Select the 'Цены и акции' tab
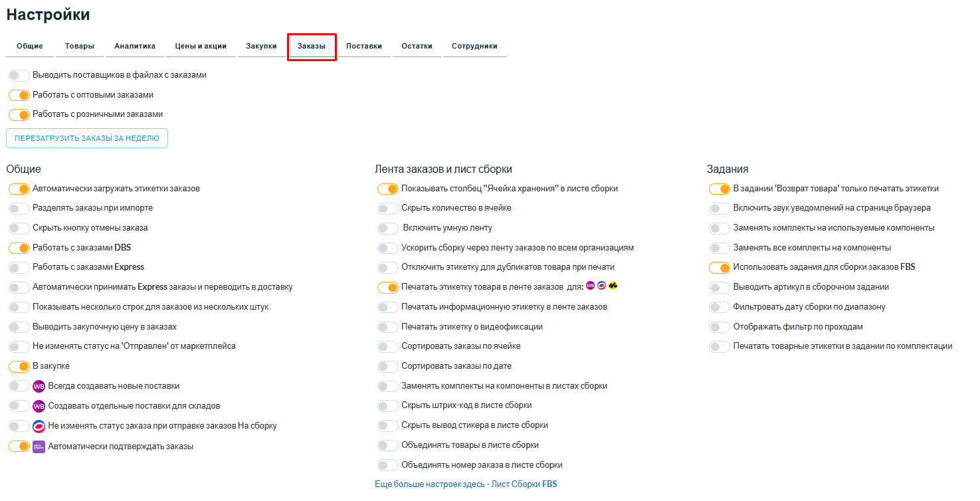The height and width of the screenshot is (501, 980). pos(201,47)
